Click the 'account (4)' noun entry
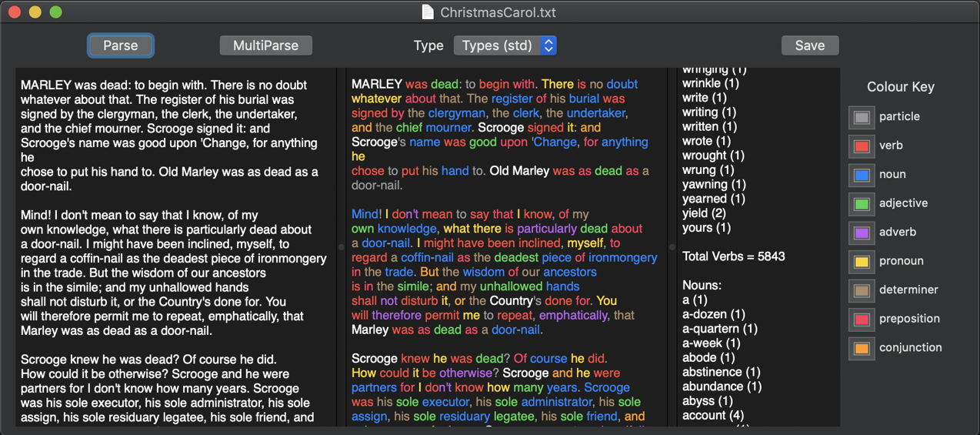The image size is (980, 435). (712, 415)
